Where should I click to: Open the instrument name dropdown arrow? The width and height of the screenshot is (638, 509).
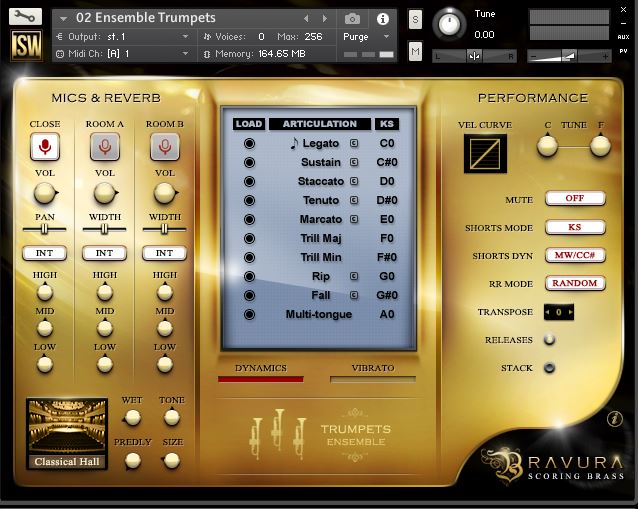click(x=63, y=19)
